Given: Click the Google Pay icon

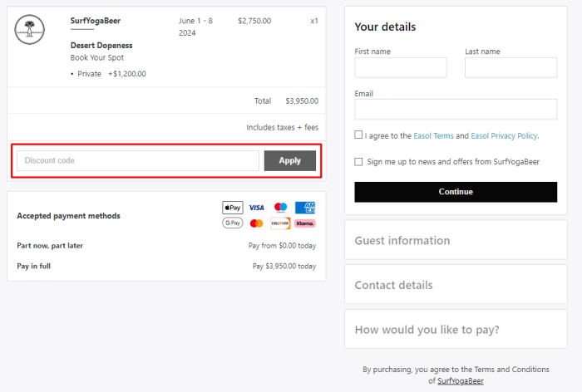Looking at the screenshot, I should (233, 223).
